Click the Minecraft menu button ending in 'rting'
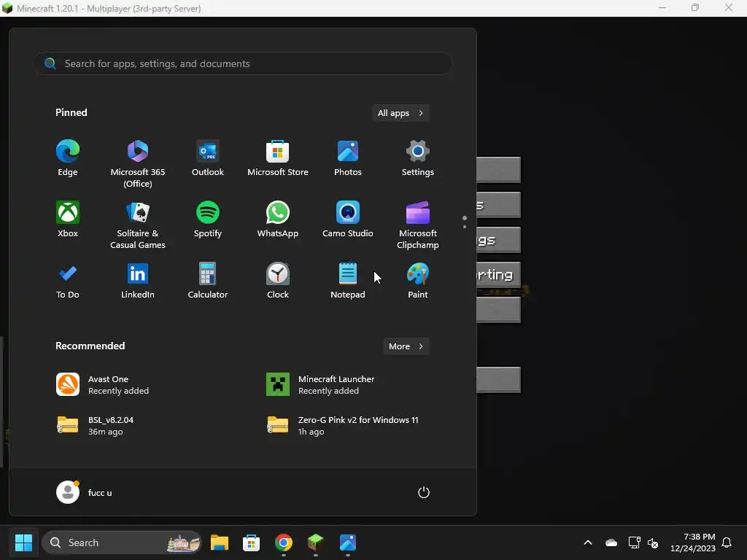This screenshot has width=747, height=560. pos(498,275)
